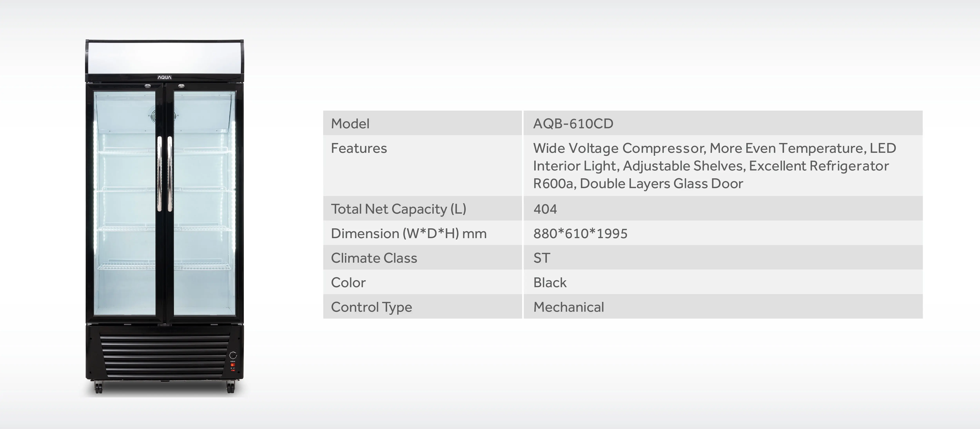Click the Total Net Capacity (L) label
The image size is (980, 429).
tap(398, 209)
